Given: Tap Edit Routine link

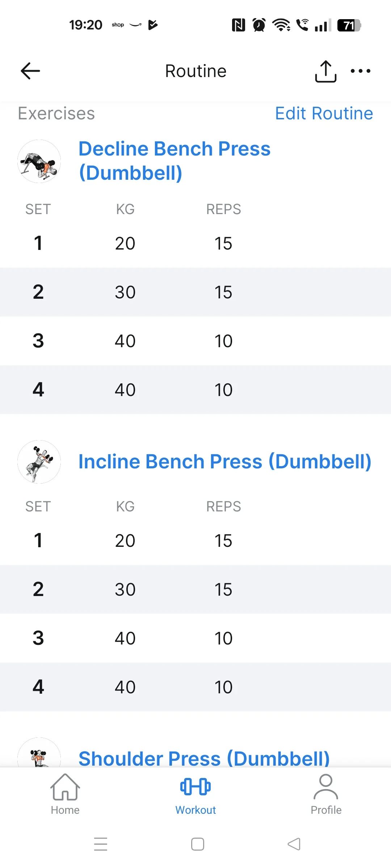Looking at the screenshot, I should pos(324,114).
